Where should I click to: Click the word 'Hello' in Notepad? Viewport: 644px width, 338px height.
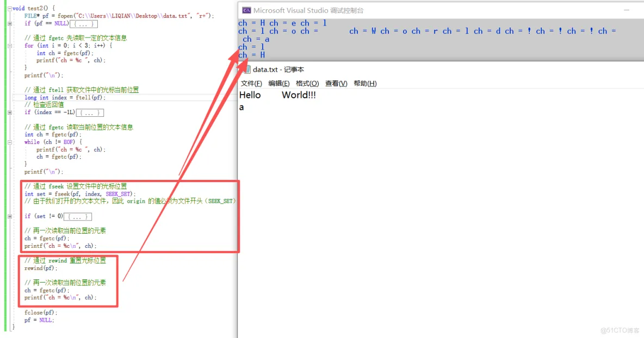250,95
